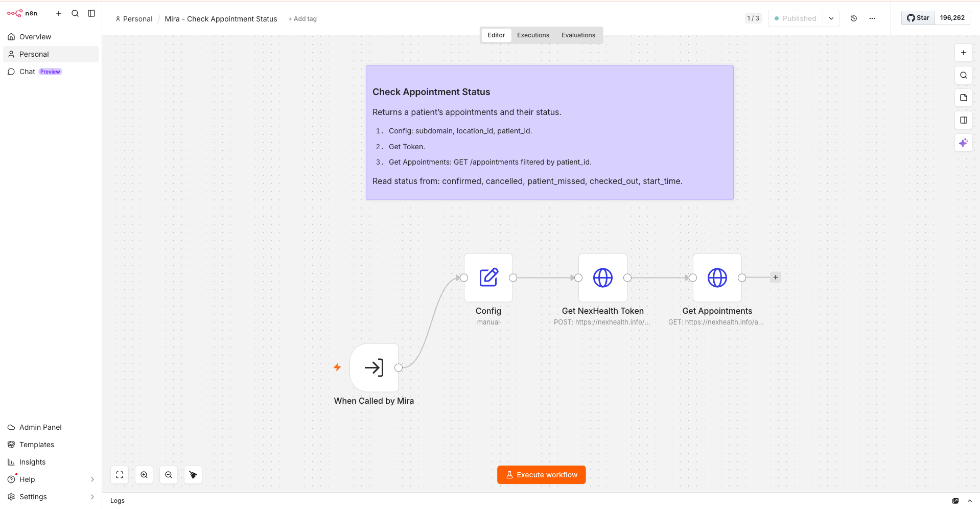Add a node after Get Appointments
The width and height of the screenshot is (980, 509).
tap(776, 277)
